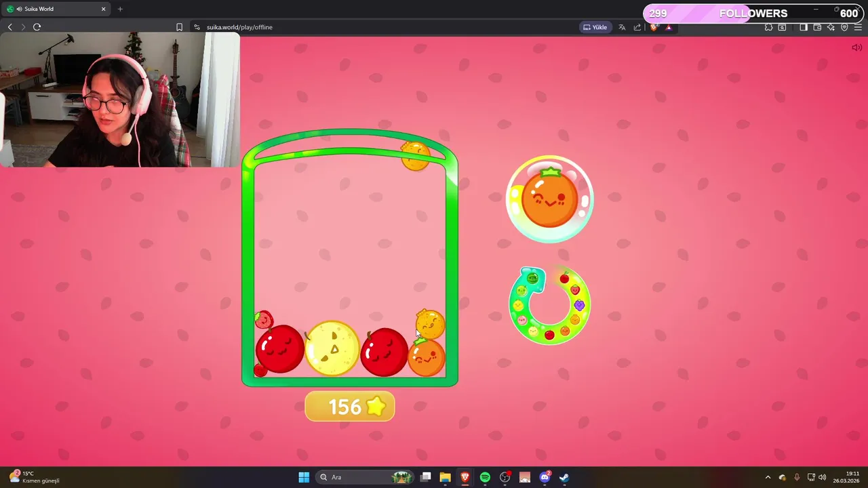Click the 156 star score badge

tap(350, 407)
